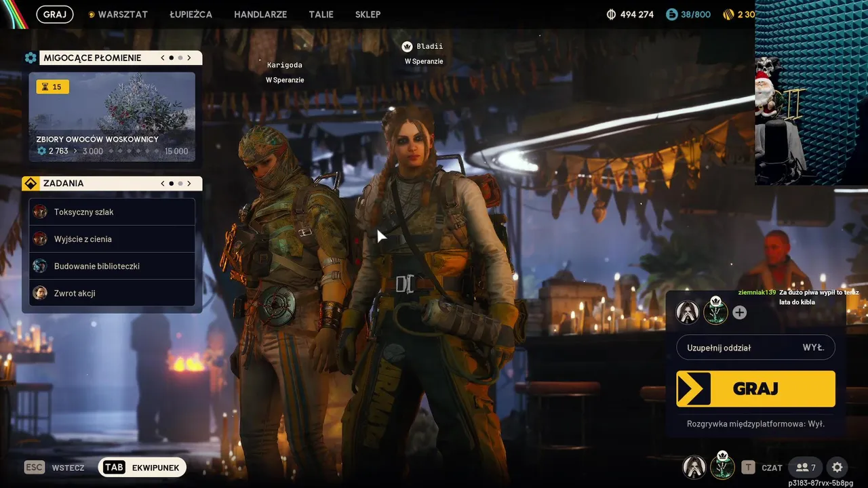Open the CZAT chat label

[772, 468]
